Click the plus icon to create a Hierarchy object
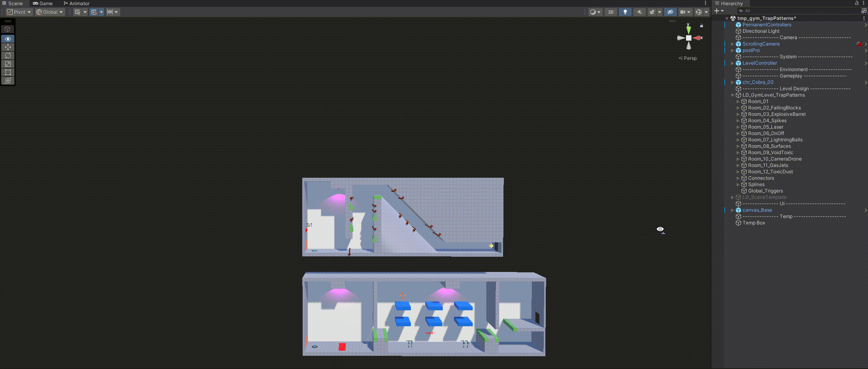 coord(717,11)
